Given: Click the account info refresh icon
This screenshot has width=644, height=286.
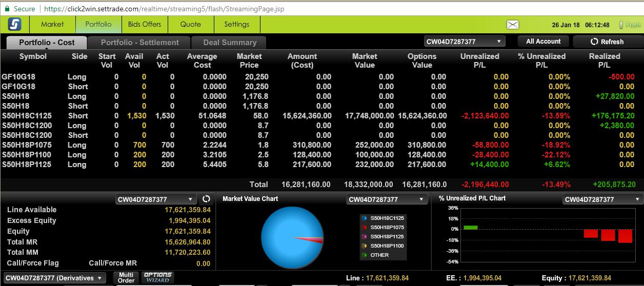Looking at the screenshot, I should click(207, 199).
